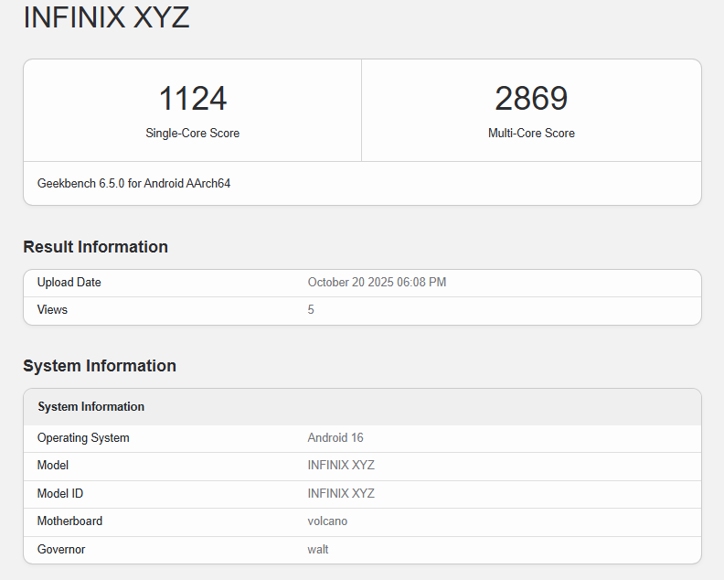724x580 pixels.
Task: Click the INFINIX XYZ page title
Action: point(106,18)
